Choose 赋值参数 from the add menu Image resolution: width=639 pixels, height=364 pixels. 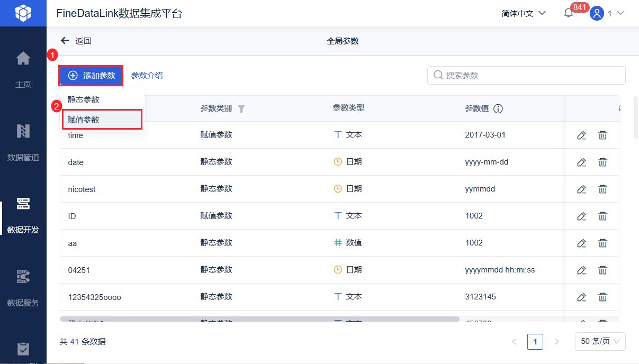tap(84, 120)
